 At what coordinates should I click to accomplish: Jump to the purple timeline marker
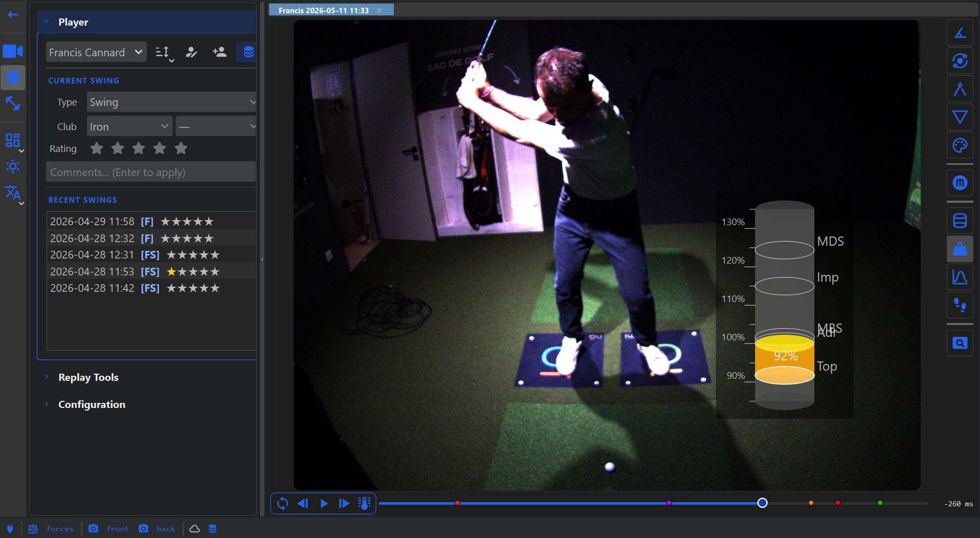coord(669,503)
